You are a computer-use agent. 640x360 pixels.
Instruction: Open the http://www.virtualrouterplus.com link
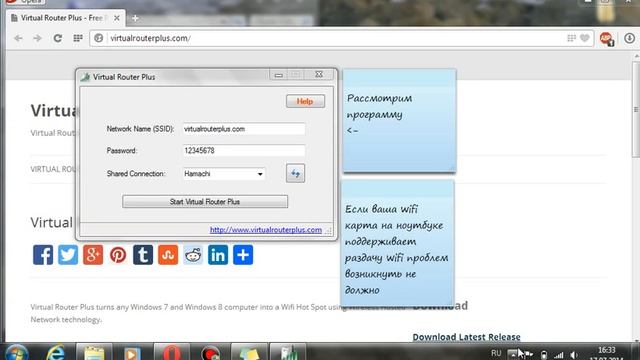coord(266,230)
